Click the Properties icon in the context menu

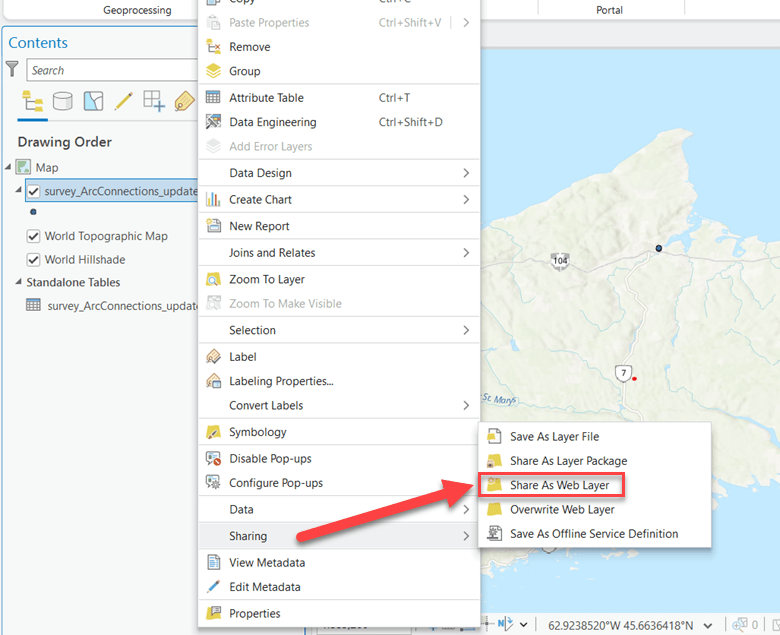tap(213, 613)
